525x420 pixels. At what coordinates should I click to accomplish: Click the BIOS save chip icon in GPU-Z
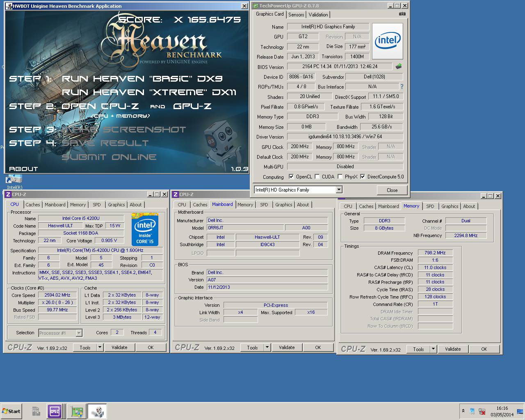point(398,66)
